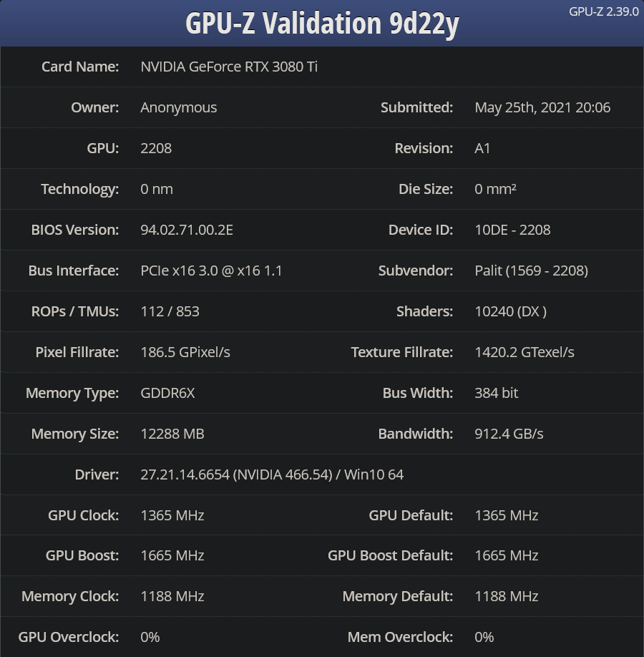The height and width of the screenshot is (657, 644).
Task: Click the 'Shaders:' label
Action: click(x=424, y=311)
